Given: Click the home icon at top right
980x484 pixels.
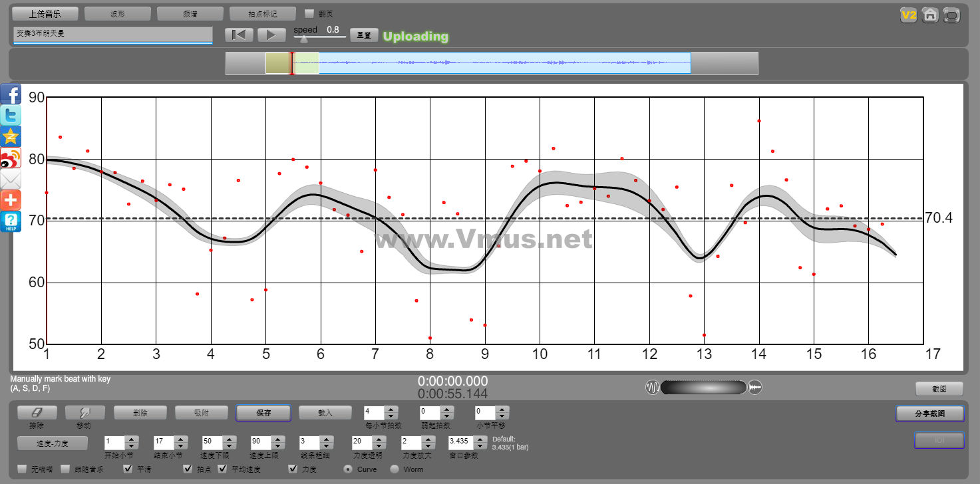Looking at the screenshot, I should [930, 15].
